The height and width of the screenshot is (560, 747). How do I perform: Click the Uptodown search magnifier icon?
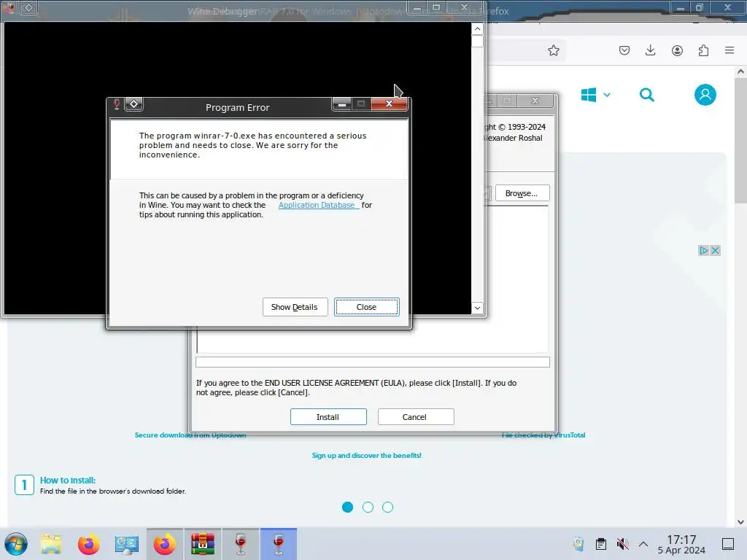(x=646, y=95)
